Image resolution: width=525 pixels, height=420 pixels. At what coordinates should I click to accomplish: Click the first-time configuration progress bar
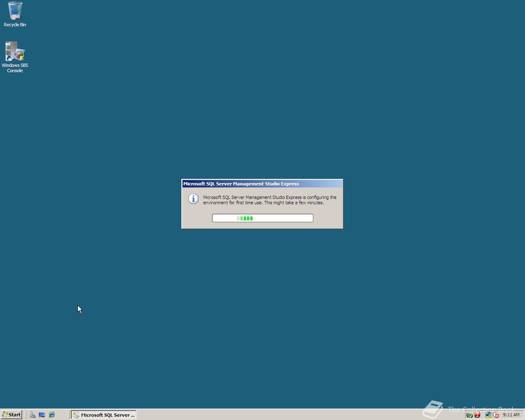pos(262,218)
